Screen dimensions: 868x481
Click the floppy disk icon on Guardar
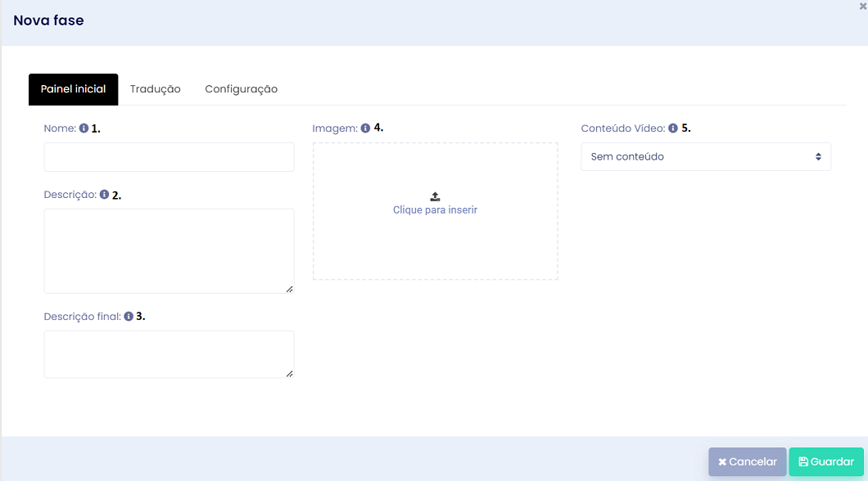[803, 461]
